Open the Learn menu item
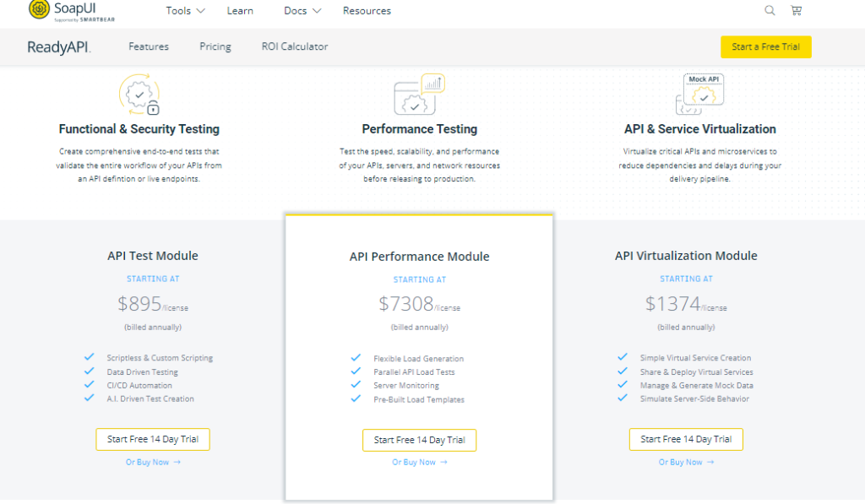Screen dimensions: 865x504 pos(240,10)
